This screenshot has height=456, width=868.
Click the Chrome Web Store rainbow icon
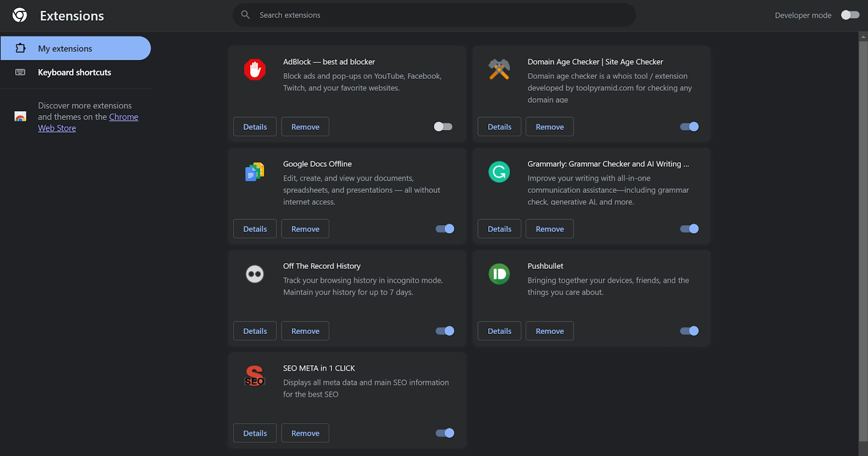(x=20, y=117)
